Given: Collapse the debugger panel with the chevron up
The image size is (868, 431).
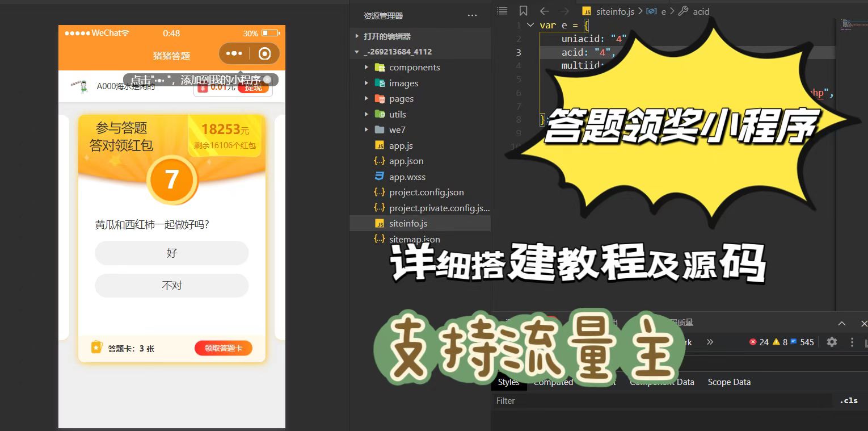Looking at the screenshot, I should pos(842,323).
